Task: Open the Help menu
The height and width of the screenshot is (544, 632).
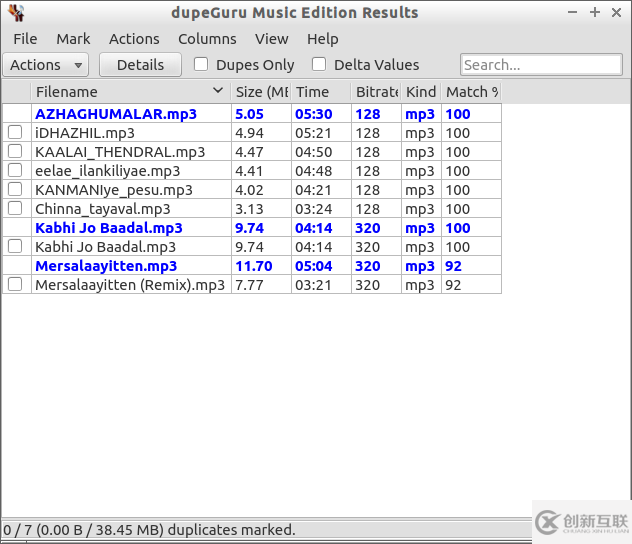Action: point(322,39)
